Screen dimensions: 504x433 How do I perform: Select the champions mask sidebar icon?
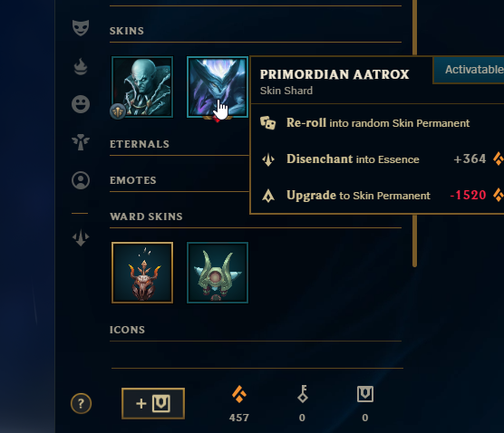pyautogui.click(x=81, y=28)
